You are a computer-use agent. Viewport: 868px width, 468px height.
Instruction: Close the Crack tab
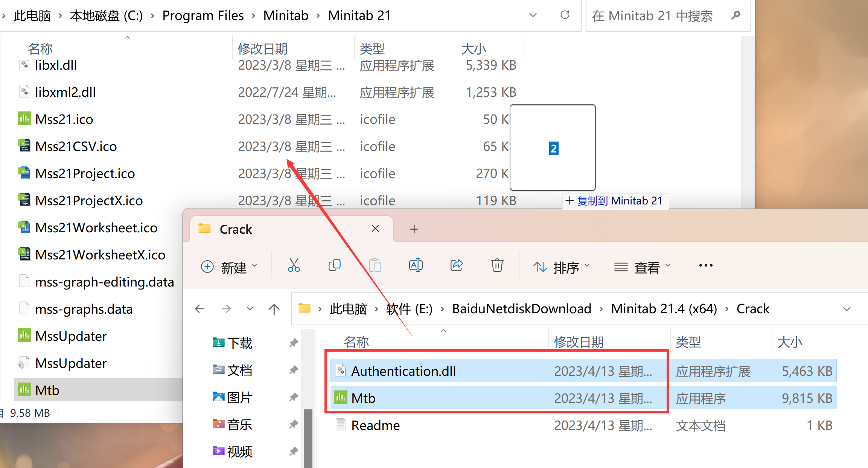[x=375, y=229]
